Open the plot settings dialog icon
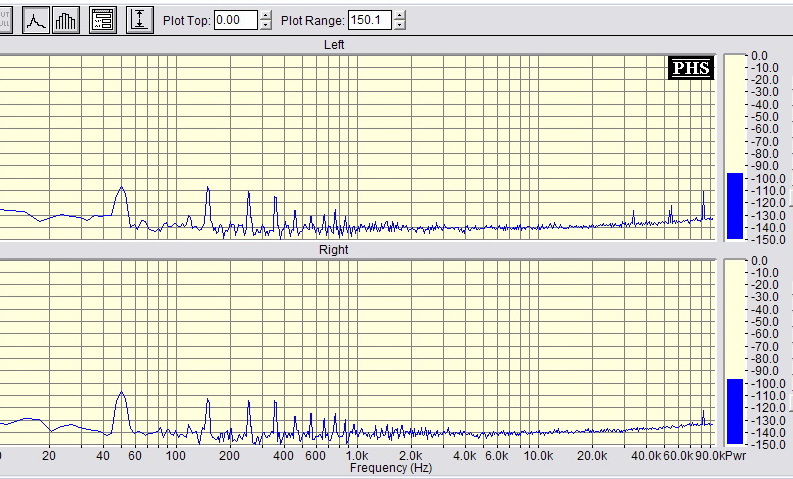 click(x=103, y=20)
